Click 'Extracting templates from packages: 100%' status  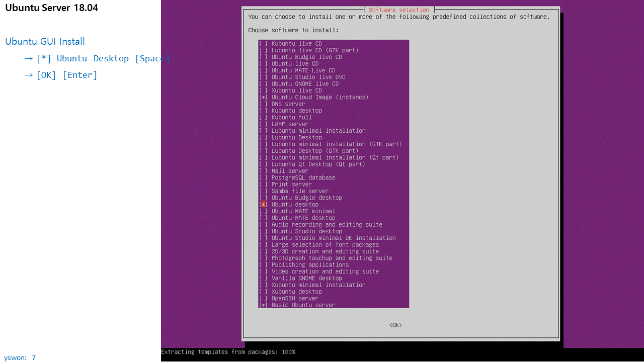click(x=228, y=352)
